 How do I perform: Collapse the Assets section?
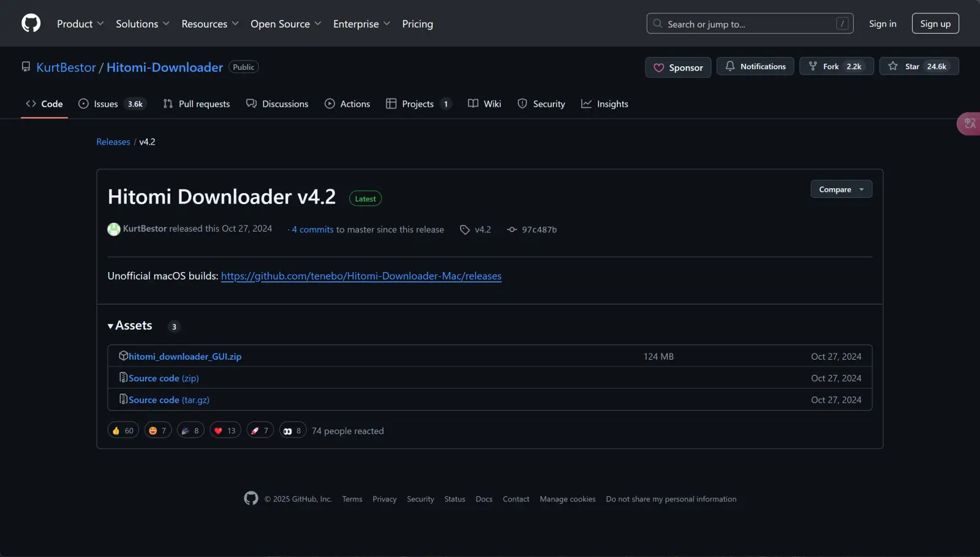(130, 325)
